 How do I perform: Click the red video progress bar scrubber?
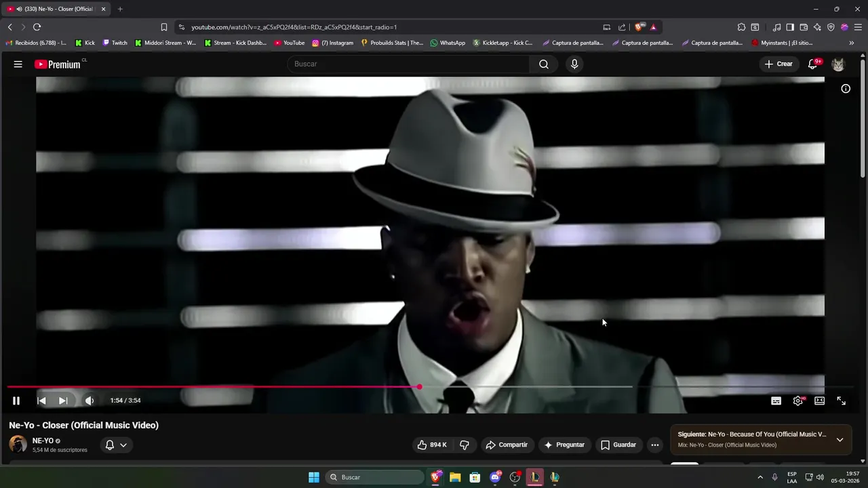pyautogui.click(x=419, y=386)
